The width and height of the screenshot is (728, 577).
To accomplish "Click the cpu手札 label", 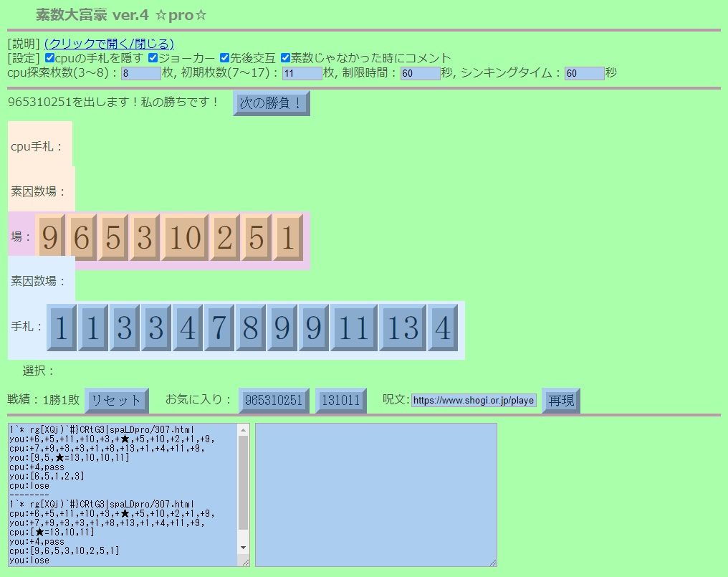I will [x=37, y=147].
